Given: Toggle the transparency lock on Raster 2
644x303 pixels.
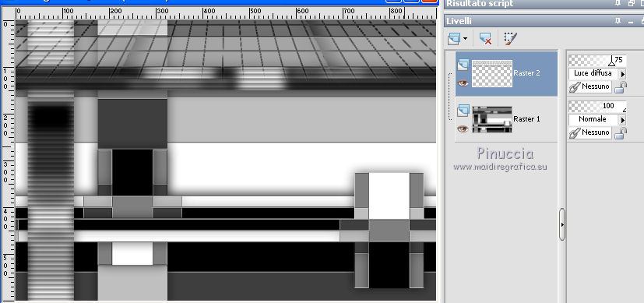Looking at the screenshot, I should click(622, 87).
